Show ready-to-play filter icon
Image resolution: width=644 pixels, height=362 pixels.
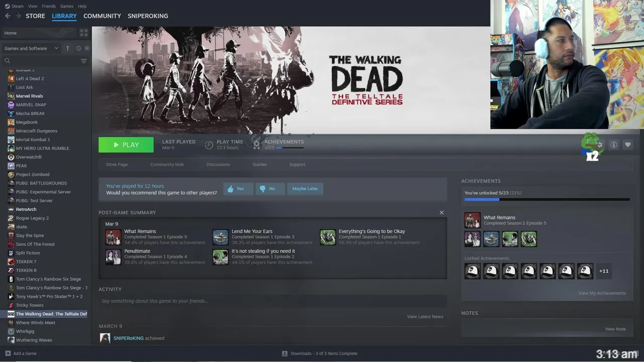[x=87, y=48]
